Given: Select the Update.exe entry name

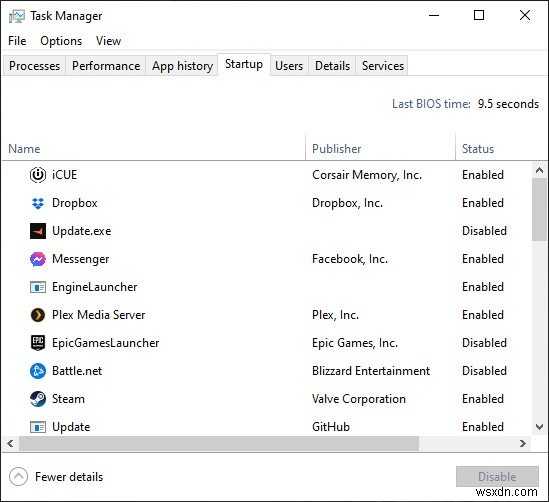Looking at the screenshot, I should [82, 231].
